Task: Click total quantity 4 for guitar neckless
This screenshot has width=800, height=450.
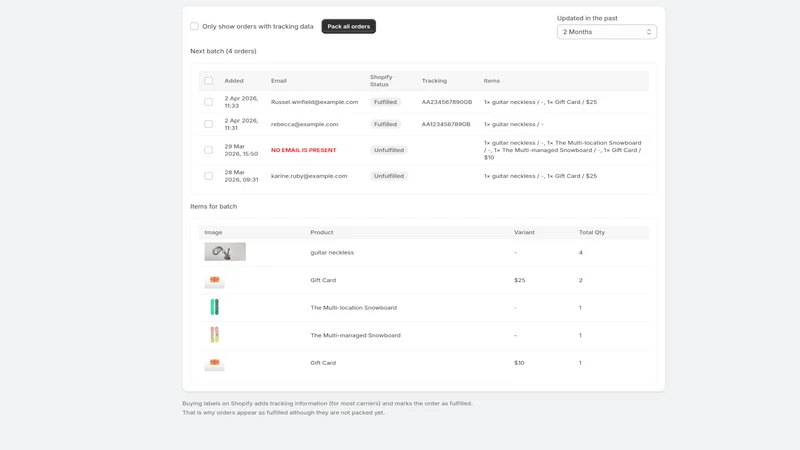Action: click(x=581, y=253)
